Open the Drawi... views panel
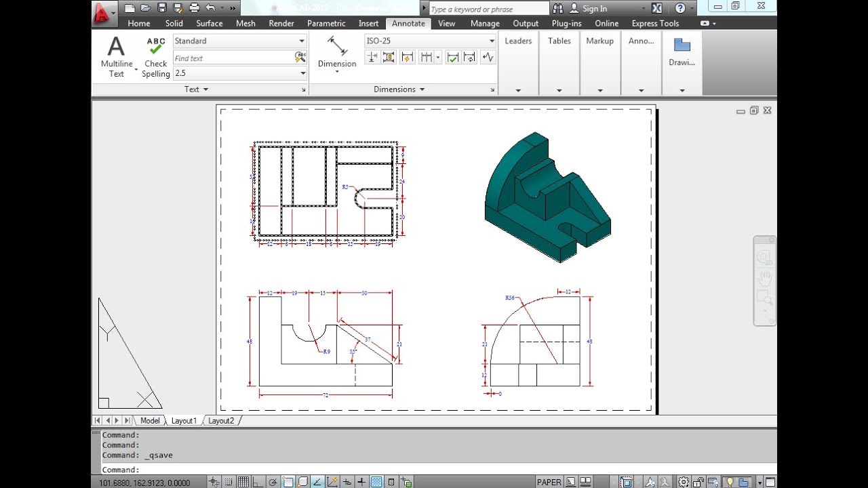The image size is (868, 488). (682, 63)
